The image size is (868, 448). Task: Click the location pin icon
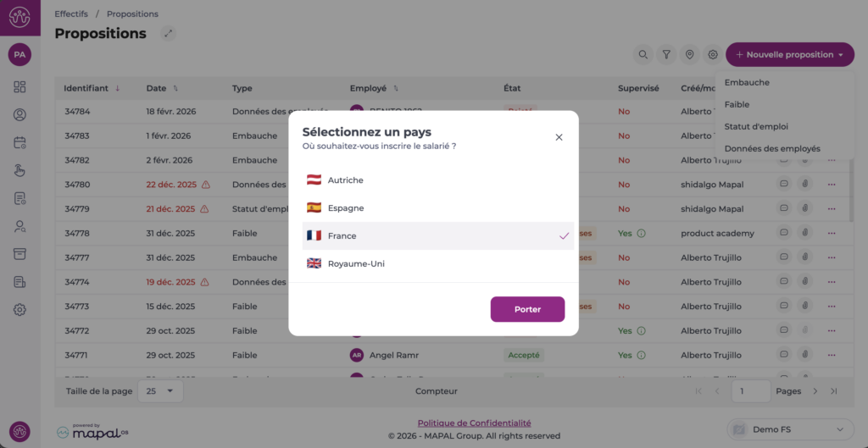[x=690, y=55]
